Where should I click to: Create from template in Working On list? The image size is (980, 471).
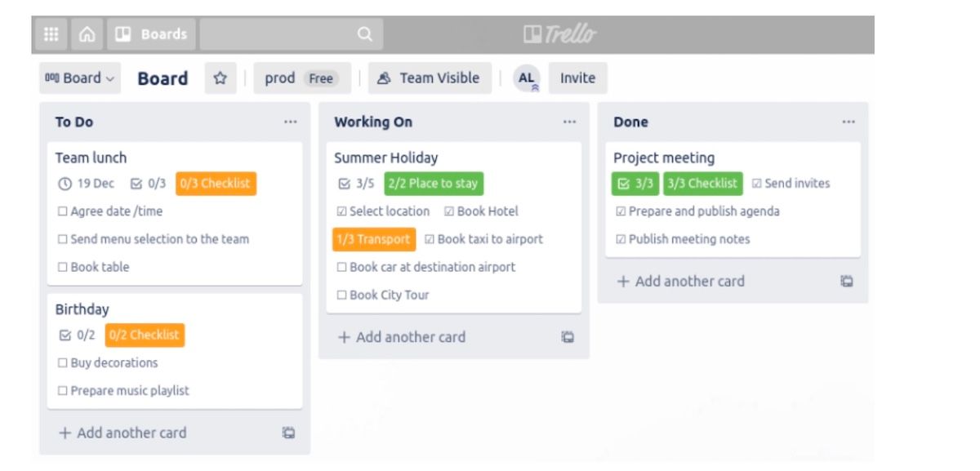pyautogui.click(x=568, y=337)
